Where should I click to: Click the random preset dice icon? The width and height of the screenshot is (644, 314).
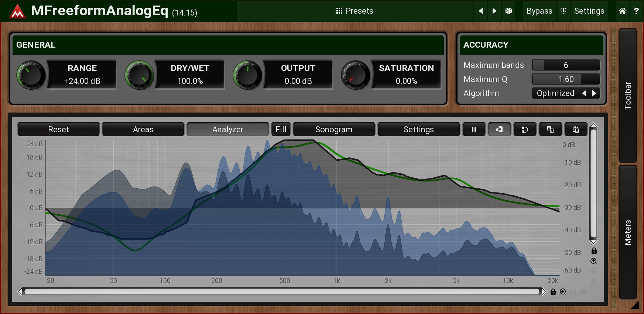[508, 11]
